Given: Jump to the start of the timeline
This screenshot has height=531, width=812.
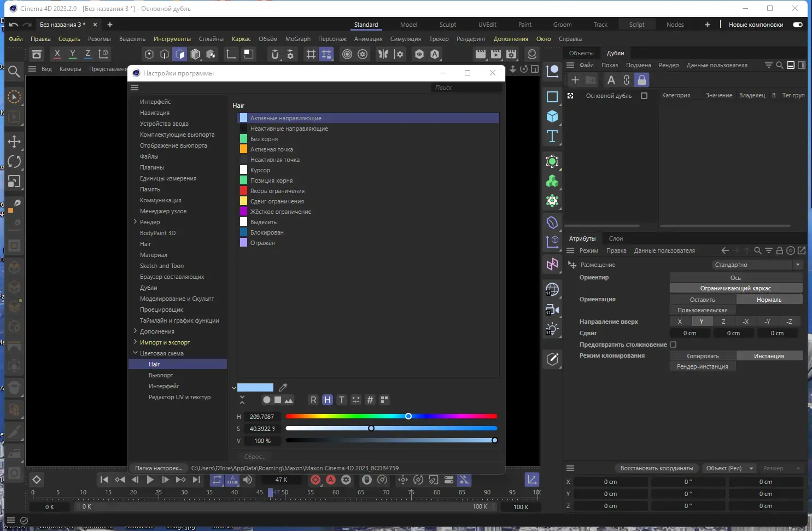Looking at the screenshot, I should pyautogui.click(x=104, y=480).
